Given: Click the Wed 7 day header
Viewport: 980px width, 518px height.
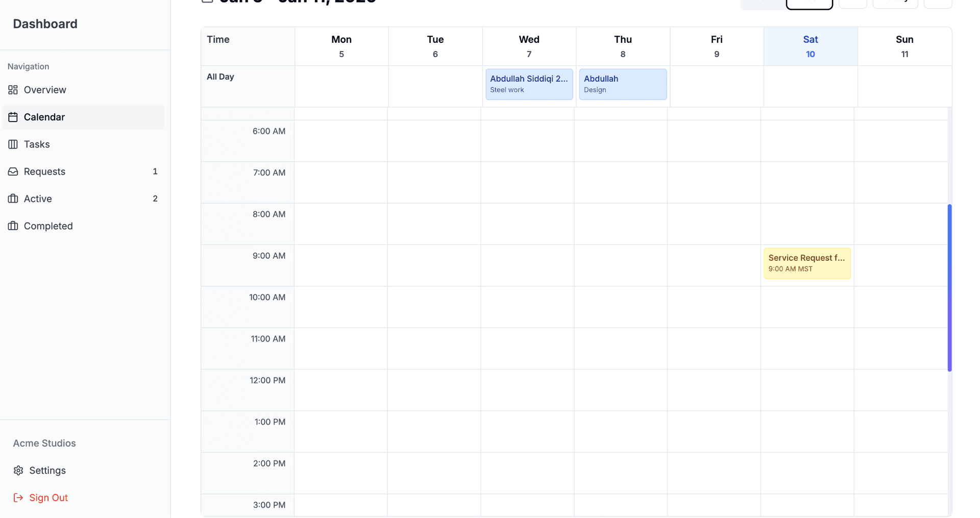Looking at the screenshot, I should click(529, 46).
